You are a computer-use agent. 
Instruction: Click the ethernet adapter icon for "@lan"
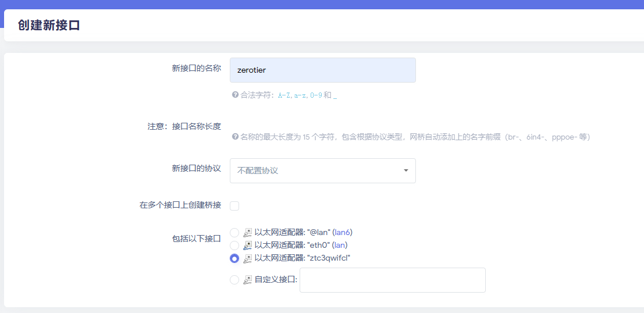click(x=247, y=233)
